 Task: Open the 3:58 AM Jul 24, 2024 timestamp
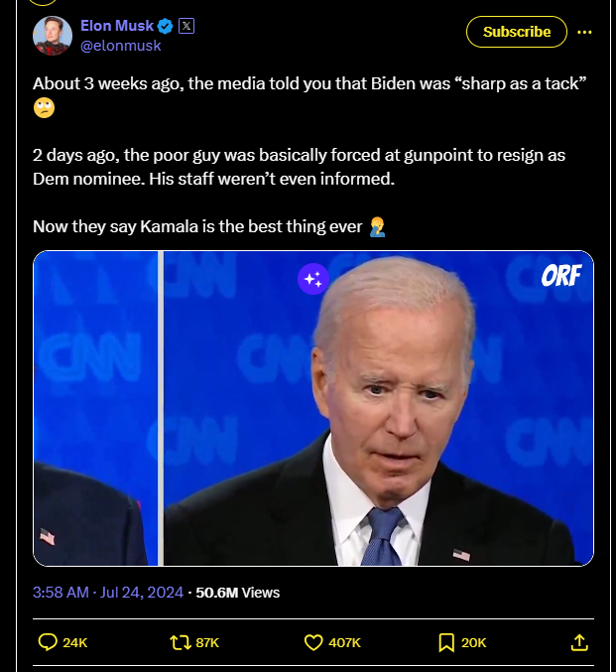[x=108, y=593]
